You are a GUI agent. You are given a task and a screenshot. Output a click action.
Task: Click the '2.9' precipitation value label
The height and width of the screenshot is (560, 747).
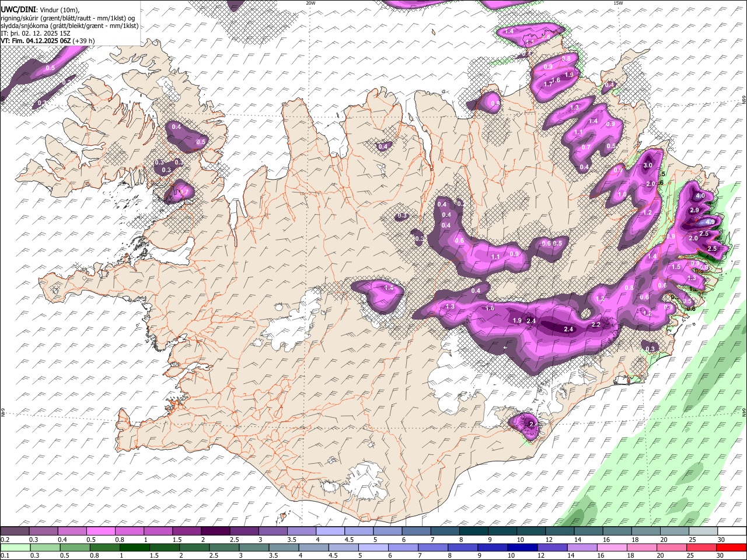694,210
